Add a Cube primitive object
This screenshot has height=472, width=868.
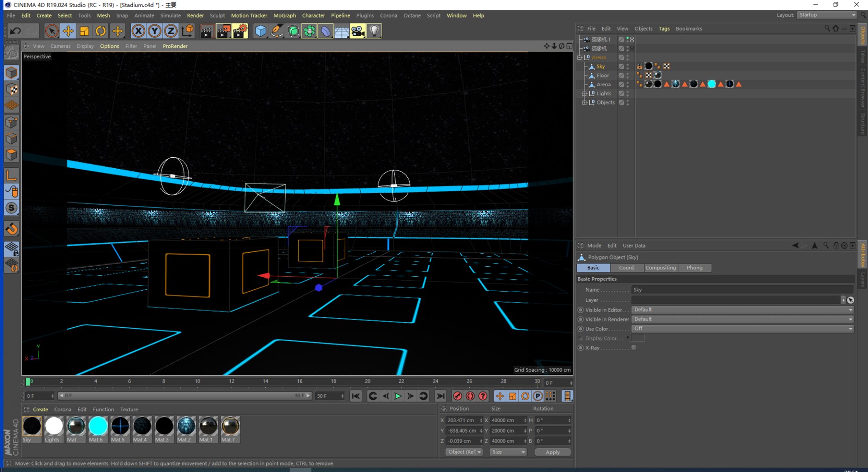click(261, 31)
